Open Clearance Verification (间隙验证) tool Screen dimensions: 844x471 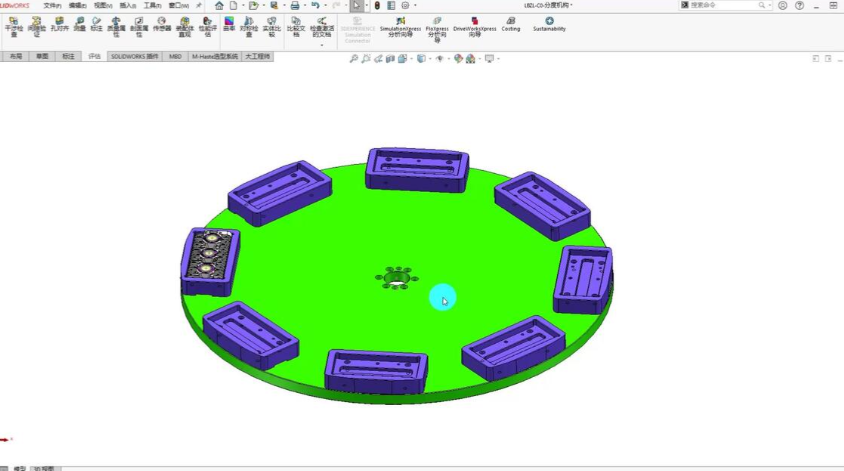(x=36, y=26)
